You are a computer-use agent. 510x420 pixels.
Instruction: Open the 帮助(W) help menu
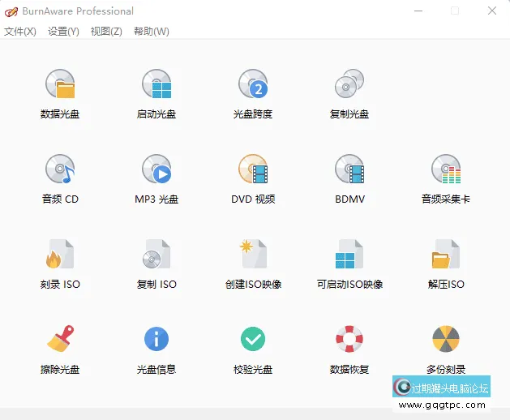[152, 32]
